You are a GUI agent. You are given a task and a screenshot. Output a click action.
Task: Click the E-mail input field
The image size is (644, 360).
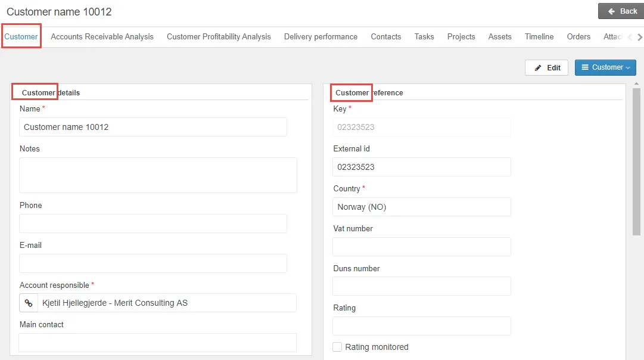(153, 263)
